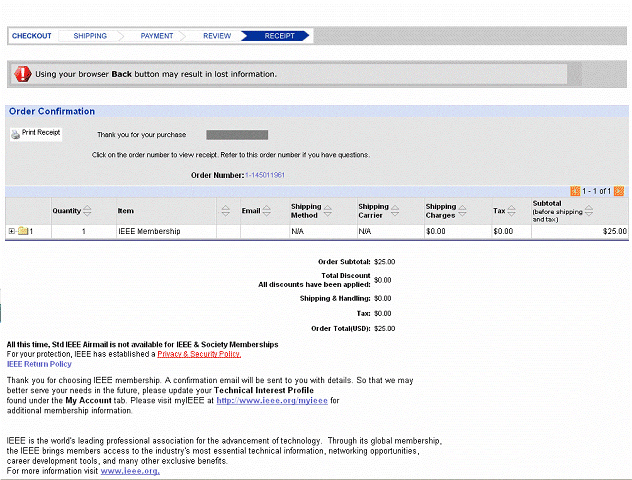The width and height of the screenshot is (632, 480).
Task: Sort by Subtotal column arrows
Action: click(589, 210)
